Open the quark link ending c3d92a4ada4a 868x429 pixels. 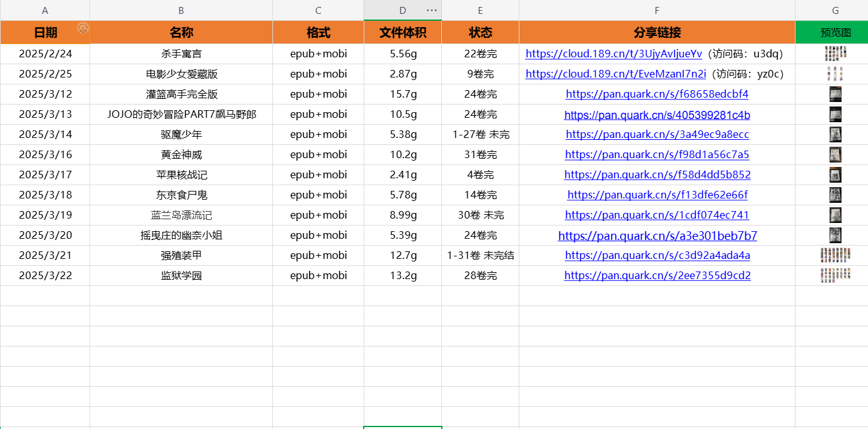(657, 256)
